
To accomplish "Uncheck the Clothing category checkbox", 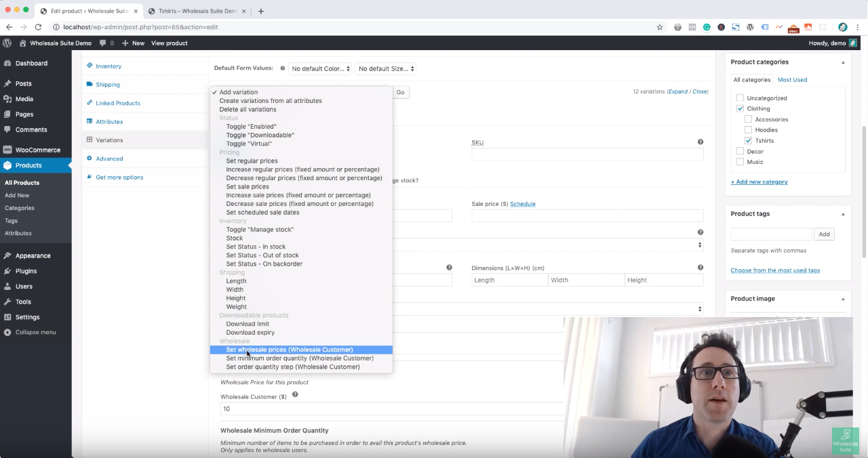I will [x=740, y=108].
